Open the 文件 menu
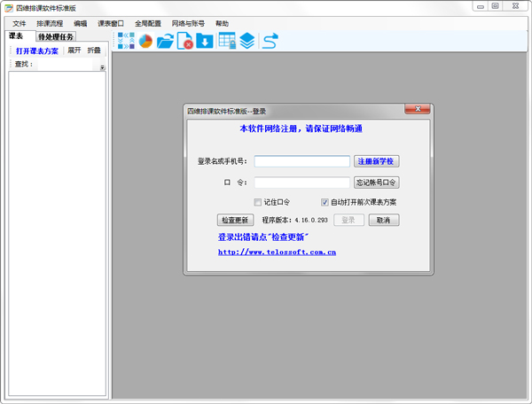Viewport: 532px width, 404px height. pyautogui.click(x=19, y=23)
